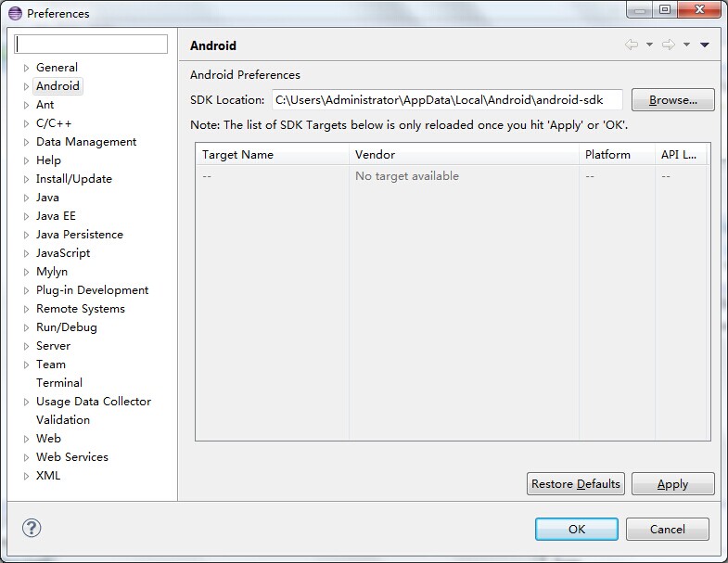Select Java Persistence category
The image size is (728, 563).
80,235
